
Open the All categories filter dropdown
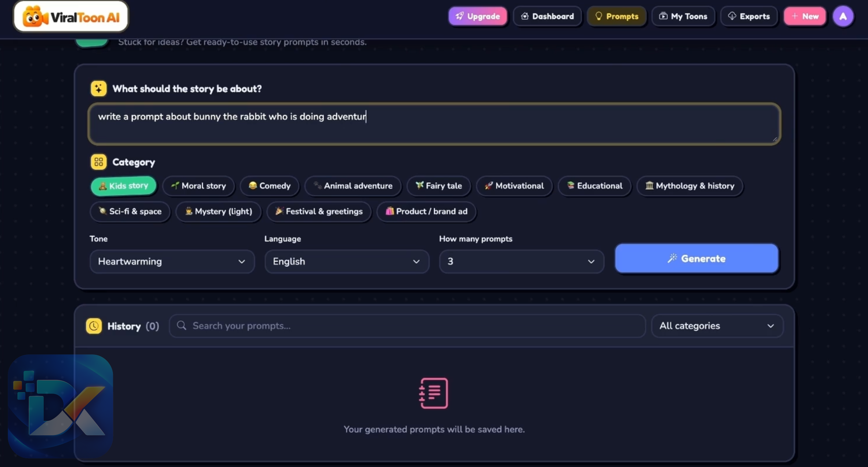tap(717, 326)
